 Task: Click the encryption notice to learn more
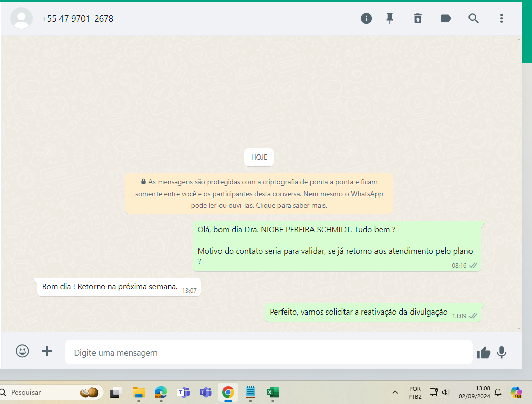coord(259,194)
